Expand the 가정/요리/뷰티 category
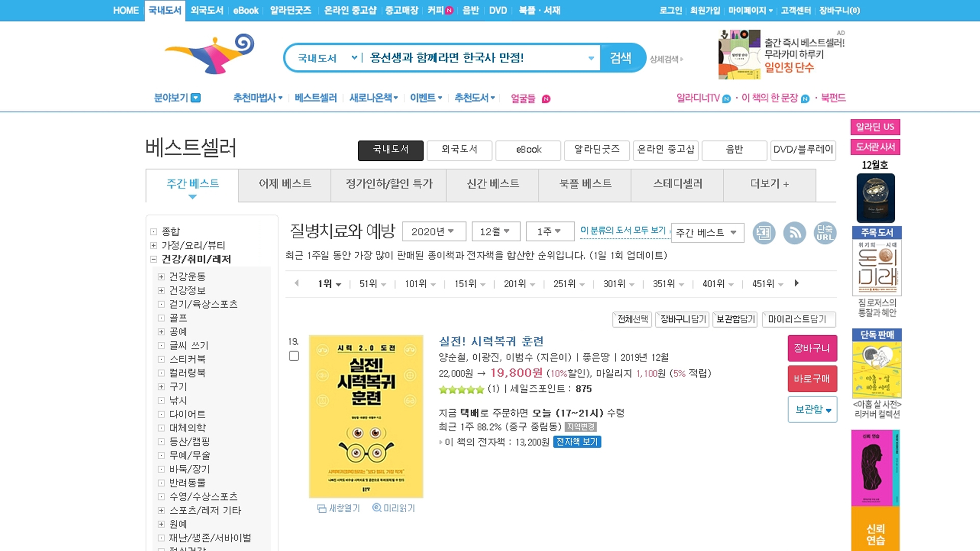 click(153, 245)
